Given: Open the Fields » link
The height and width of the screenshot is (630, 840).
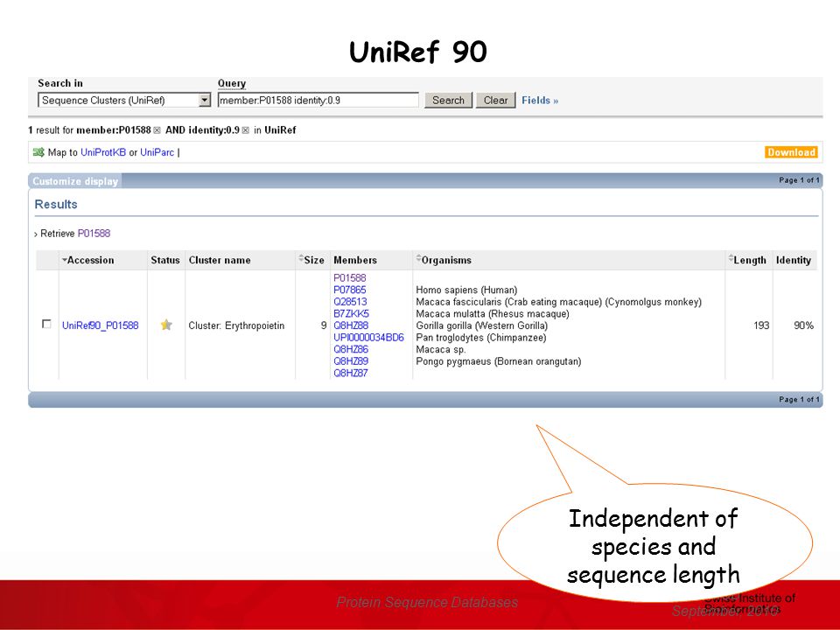Looking at the screenshot, I should click(x=540, y=100).
